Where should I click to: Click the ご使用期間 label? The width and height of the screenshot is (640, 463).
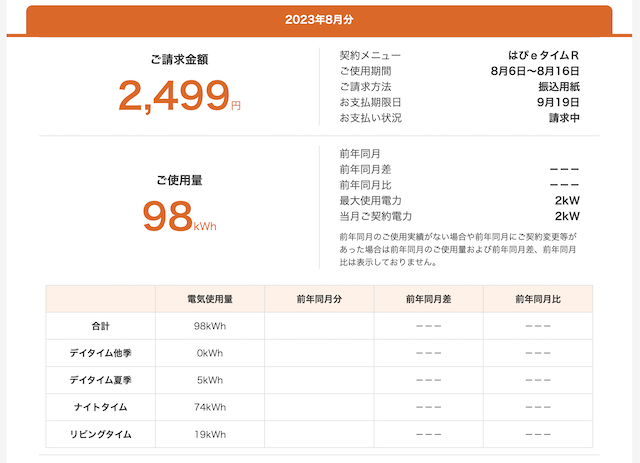[365, 71]
